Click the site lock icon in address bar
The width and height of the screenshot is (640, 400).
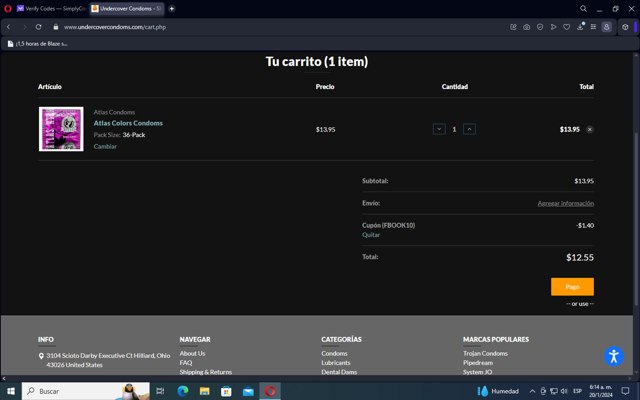(56, 27)
